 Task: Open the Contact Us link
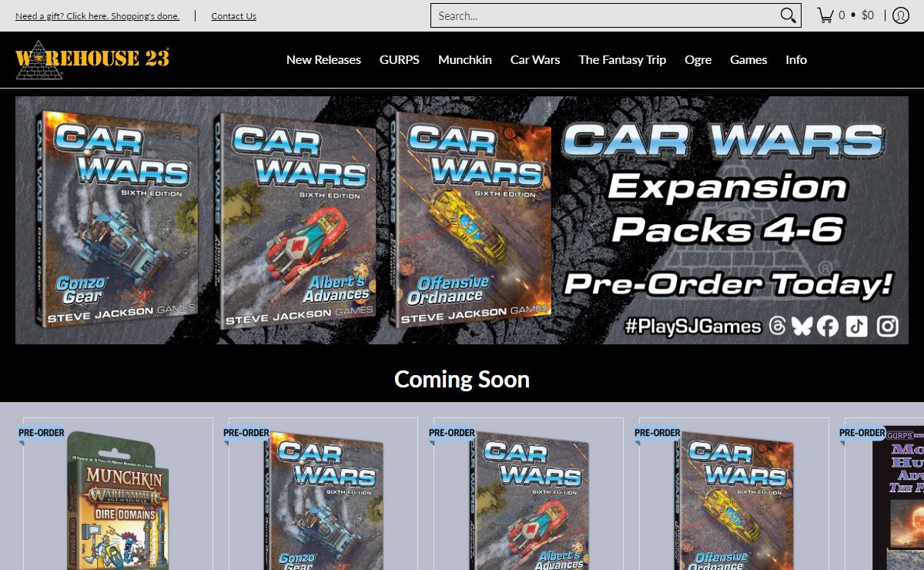tap(233, 16)
